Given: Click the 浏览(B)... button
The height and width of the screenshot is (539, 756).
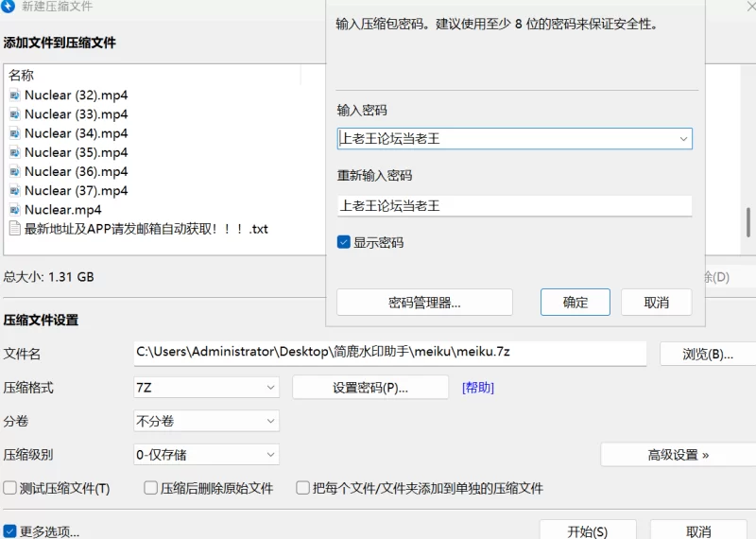Looking at the screenshot, I should pyautogui.click(x=707, y=355).
